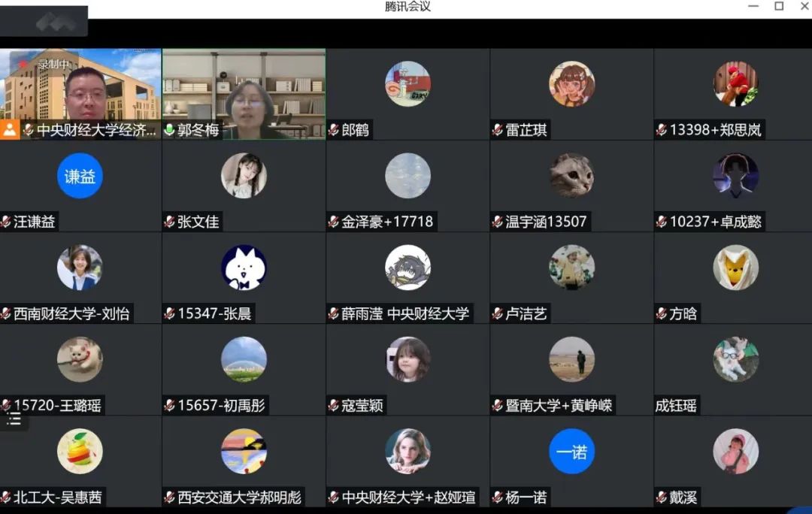Viewport: 812px width, 514px height.
Task: Click the blue 谦益 avatar circle
Action: click(80, 176)
